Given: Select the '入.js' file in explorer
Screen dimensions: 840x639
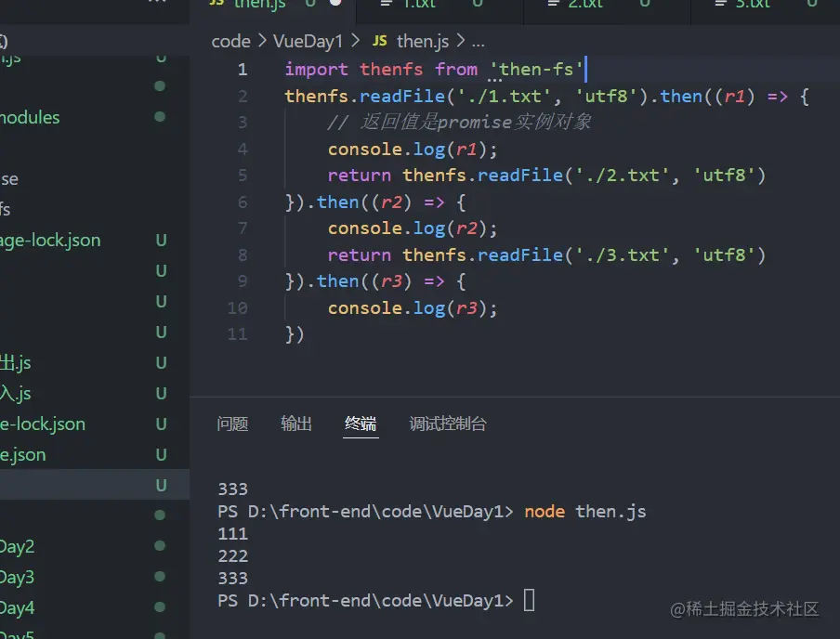Looking at the screenshot, I should tap(16, 393).
